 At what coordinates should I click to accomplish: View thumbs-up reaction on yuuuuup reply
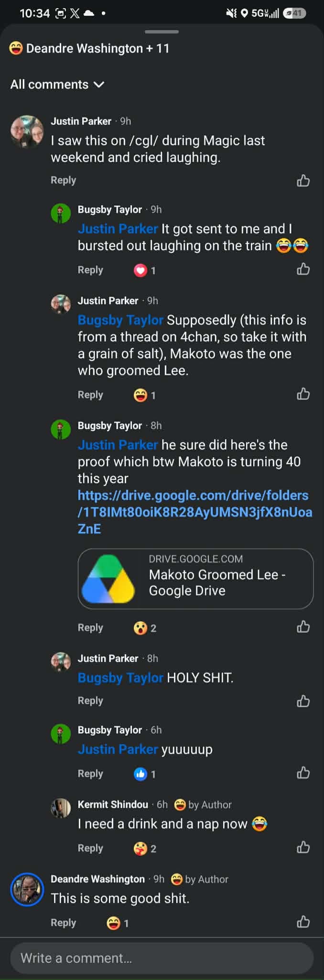tap(144, 773)
